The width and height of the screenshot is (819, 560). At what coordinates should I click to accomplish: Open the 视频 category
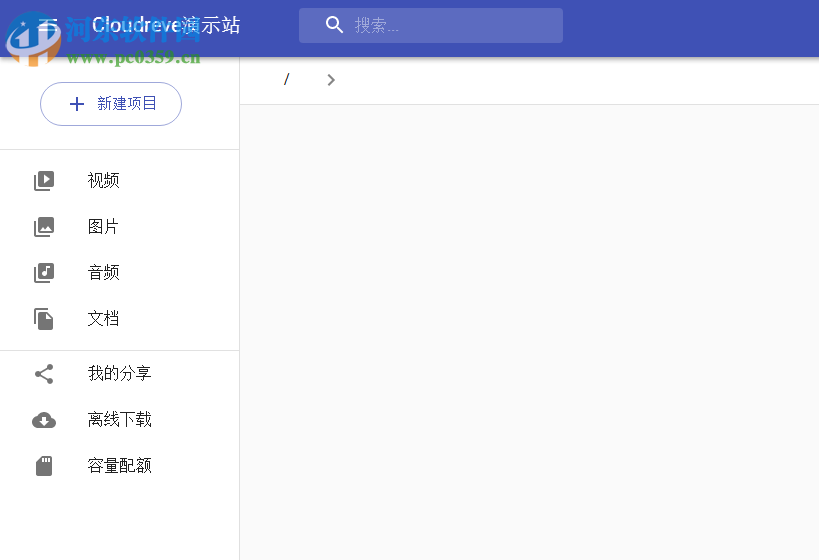120,181
